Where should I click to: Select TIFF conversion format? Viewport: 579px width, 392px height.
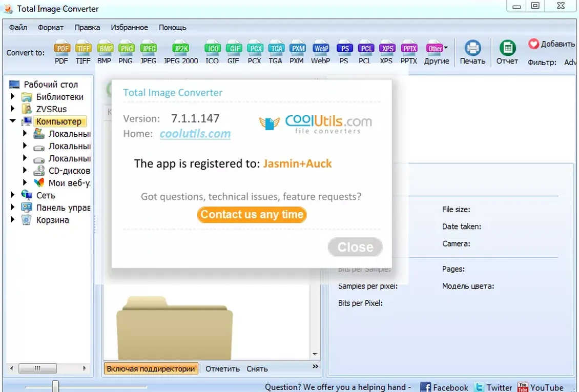point(83,52)
